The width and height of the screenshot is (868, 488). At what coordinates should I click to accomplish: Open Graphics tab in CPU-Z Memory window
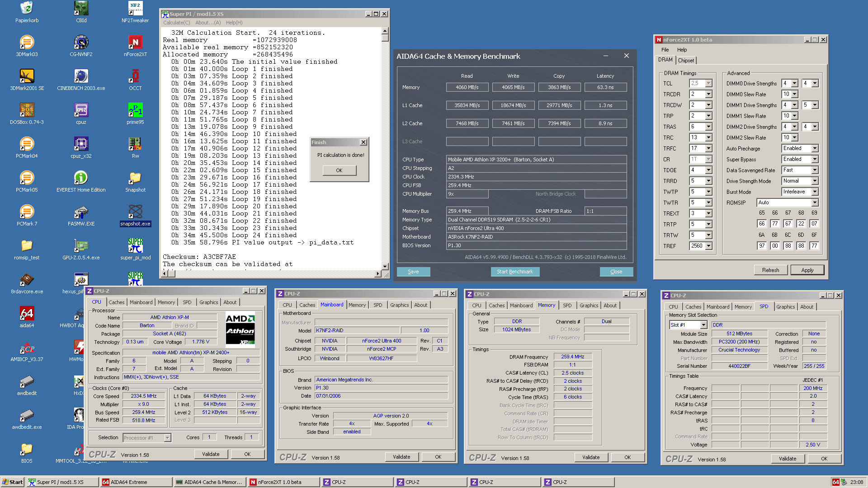(589, 305)
